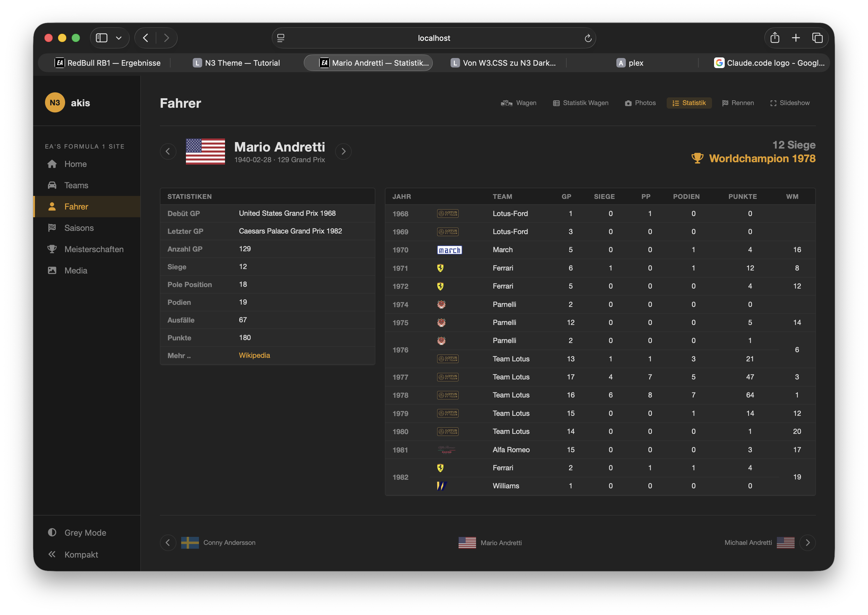Click the page settings icon in address bar
Screen dimensions: 868x615
click(281, 38)
